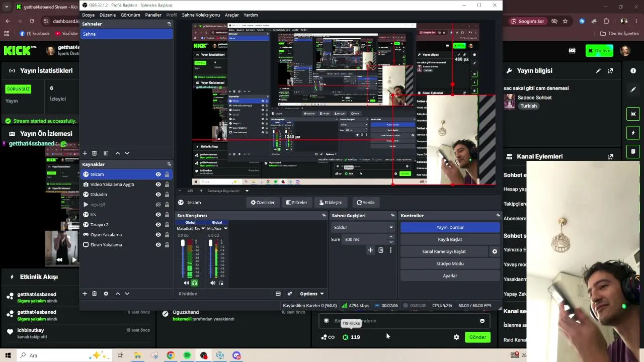
Task: Open the Görünüm menu
Action: [x=130, y=15]
